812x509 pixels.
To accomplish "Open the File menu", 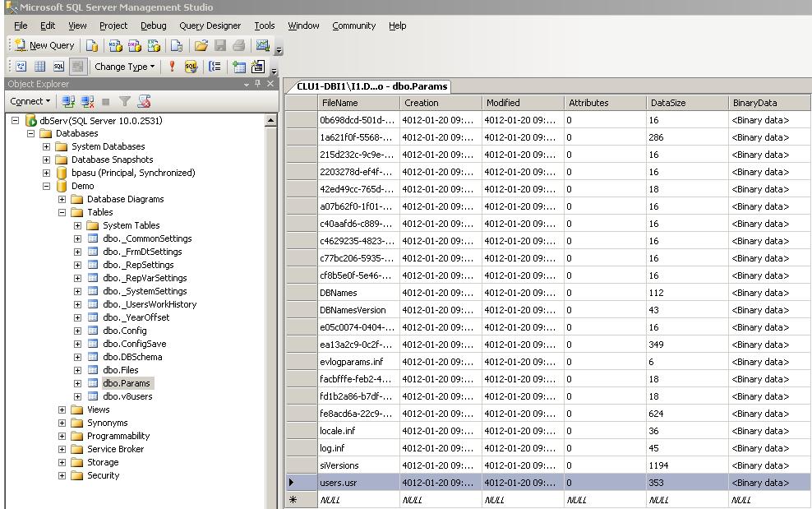I will coord(21,25).
